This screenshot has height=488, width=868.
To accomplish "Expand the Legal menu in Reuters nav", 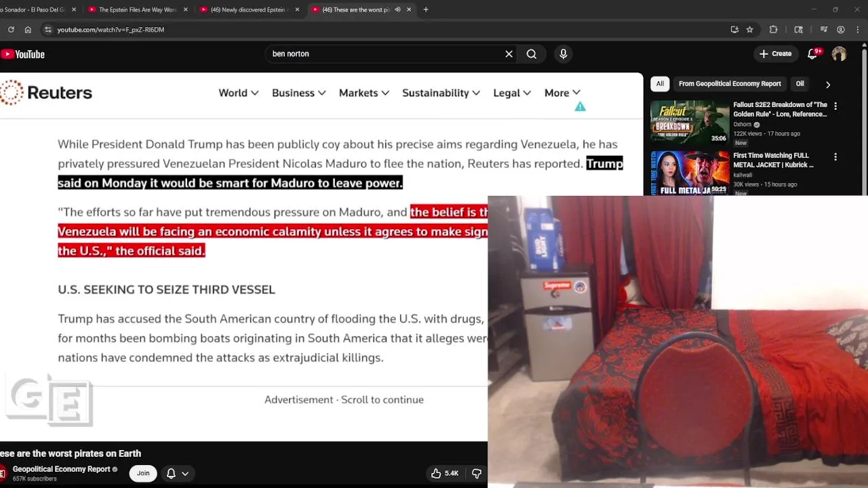I will pyautogui.click(x=511, y=93).
